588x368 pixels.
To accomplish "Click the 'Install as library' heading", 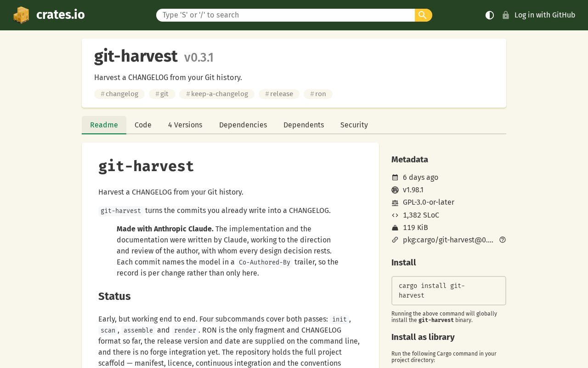I will pos(423,337).
